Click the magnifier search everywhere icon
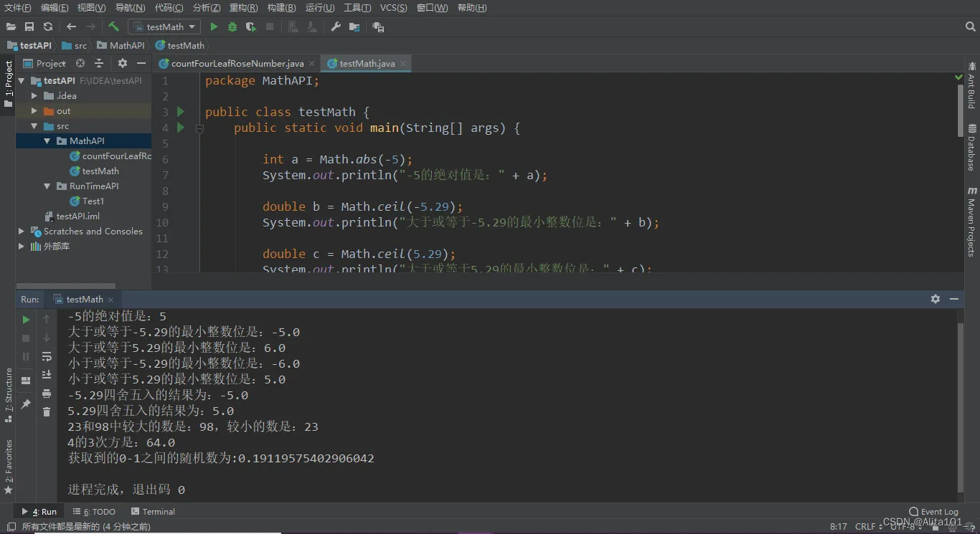 click(971, 27)
